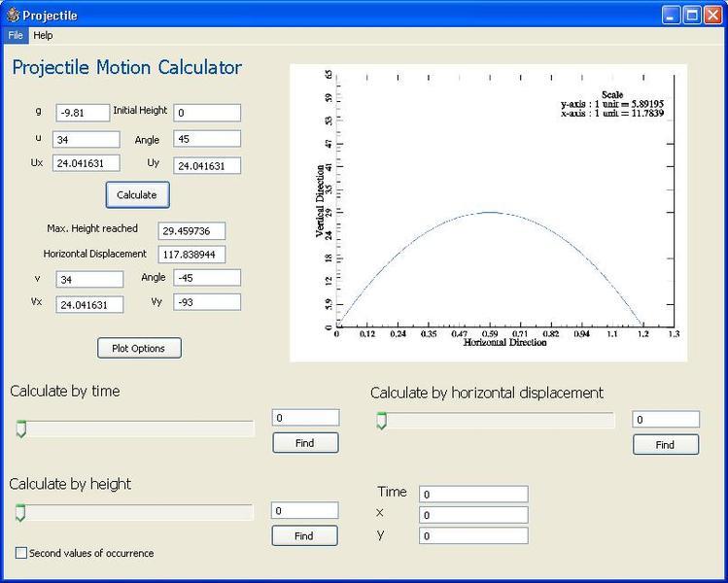
Task: Click the Time output field
Action: pyautogui.click(x=473, y=495)
